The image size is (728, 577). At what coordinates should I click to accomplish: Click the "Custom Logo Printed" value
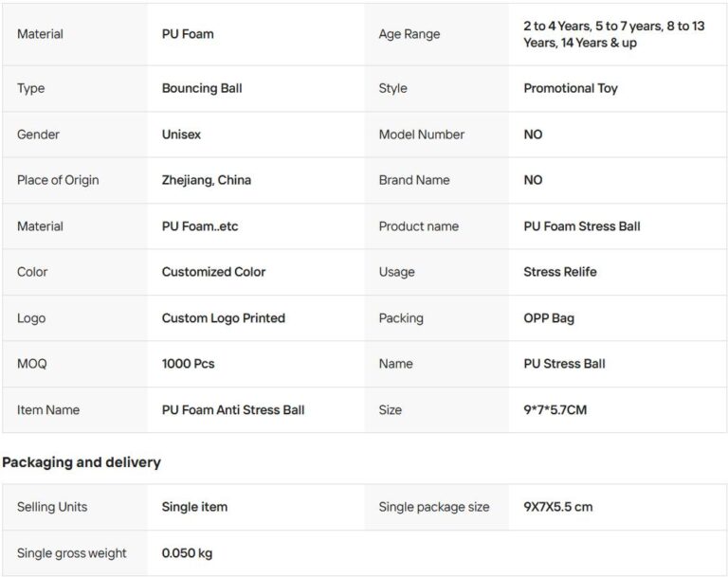(223, 318)
